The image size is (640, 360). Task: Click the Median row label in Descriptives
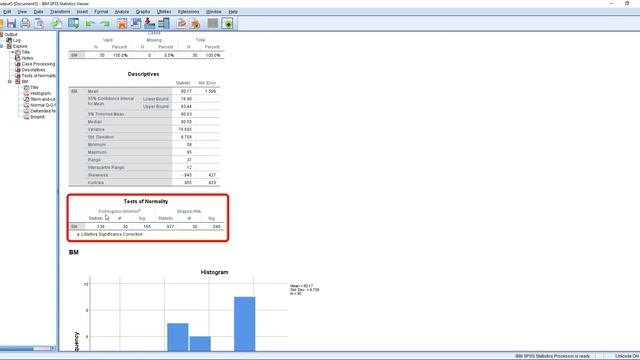(x=95, y=122)
